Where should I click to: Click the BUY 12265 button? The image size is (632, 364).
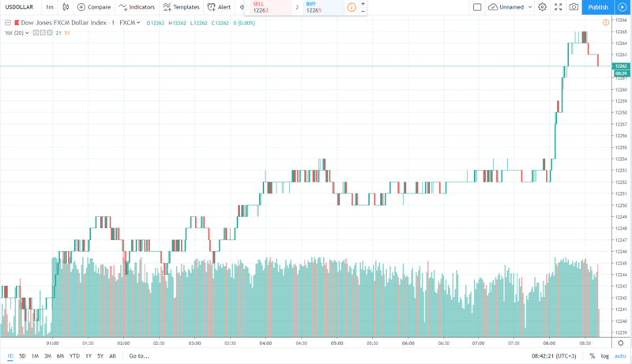pyautogui.click(x=324, y=7)
